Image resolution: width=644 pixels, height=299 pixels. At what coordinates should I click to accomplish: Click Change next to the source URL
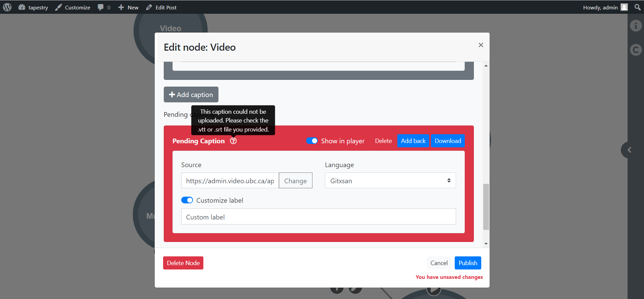(x=295, y=181)
